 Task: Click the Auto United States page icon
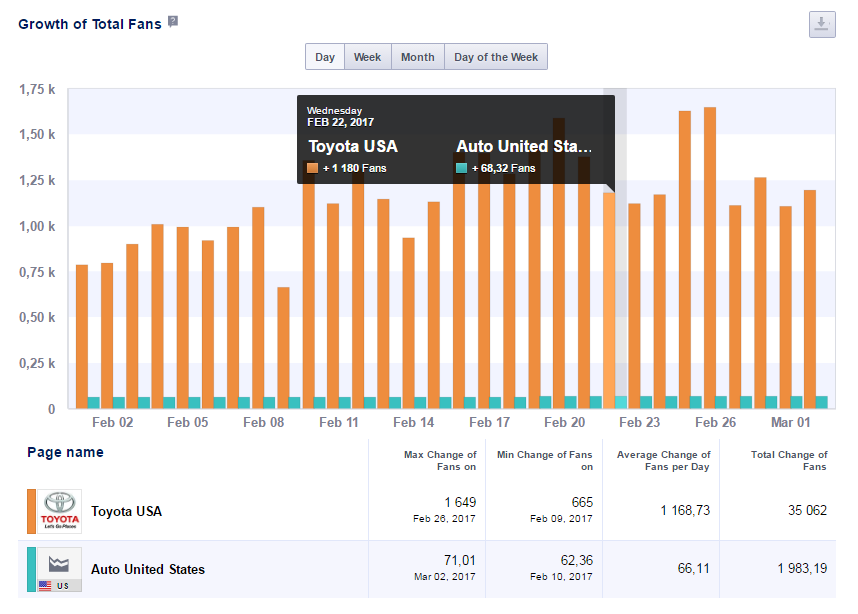(61, 569)
